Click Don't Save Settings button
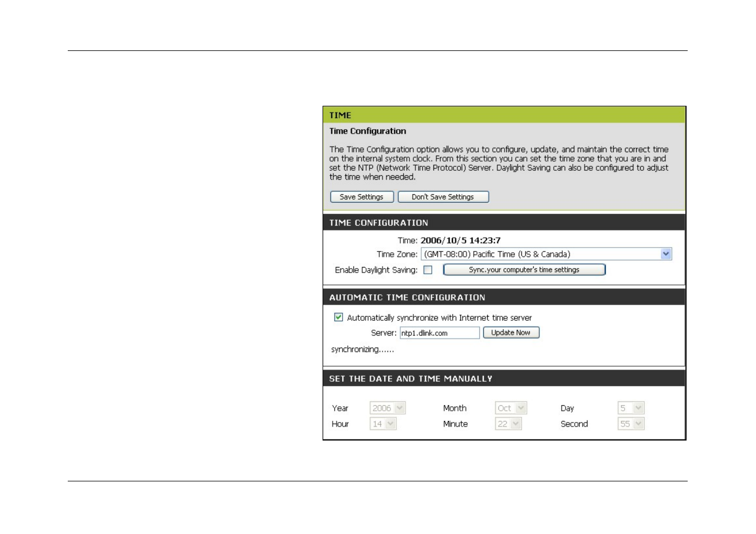The height and width of the screenshot is (534, 756). (443, 197)
